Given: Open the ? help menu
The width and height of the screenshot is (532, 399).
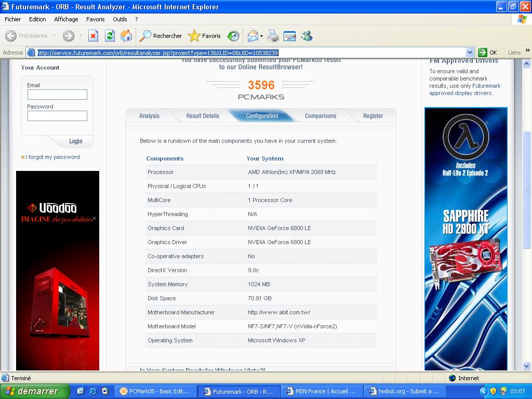Looking at the screenshot, I should (x=137, y=19).
